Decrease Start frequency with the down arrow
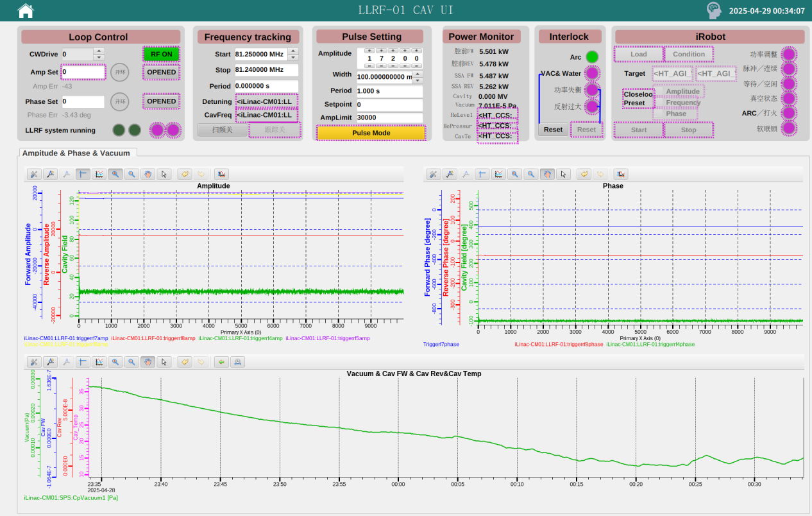Viewport: 812px width, 516px height. click(292, 58)
